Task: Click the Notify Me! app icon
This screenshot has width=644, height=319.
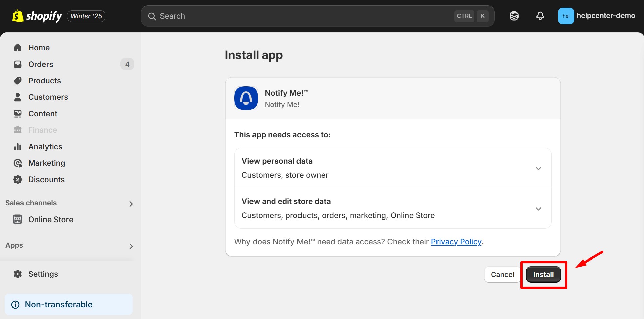Action: tap(246, 98)
